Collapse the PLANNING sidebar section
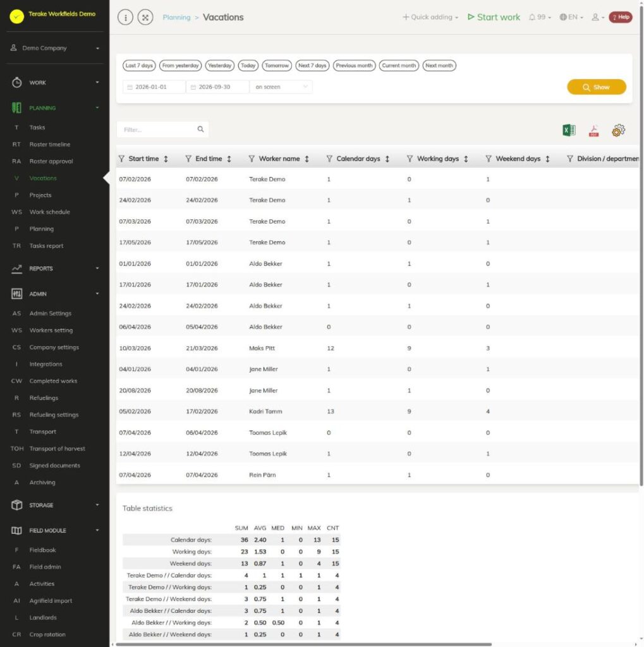The image size is (644, 647). coord(55,108)
